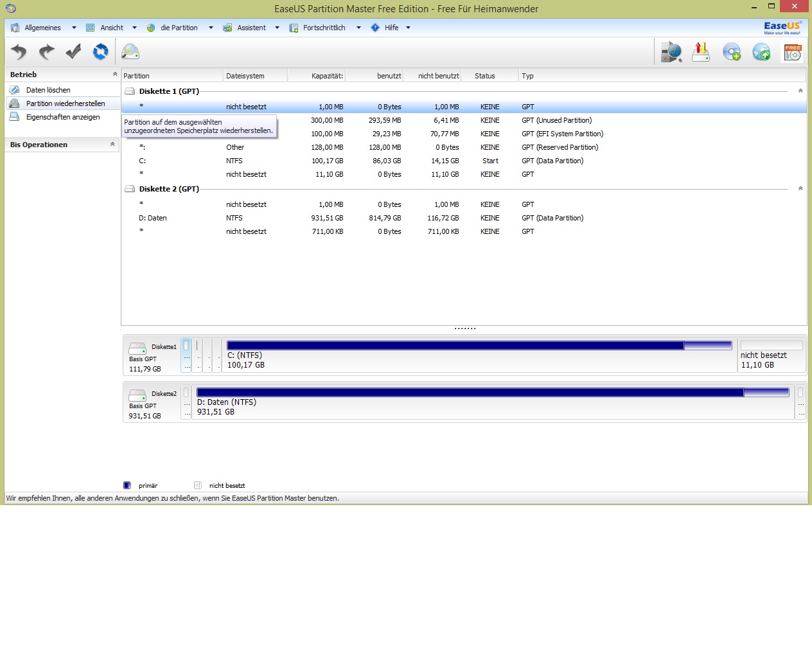Select the D: Daten partition row
Image resolution: width=812 pixels, height=653 pixels.
pos(464,218)
